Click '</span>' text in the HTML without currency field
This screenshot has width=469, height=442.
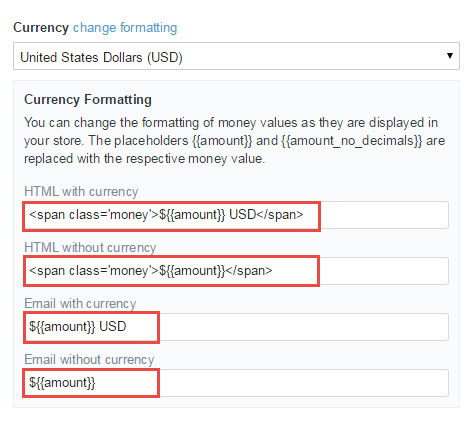coord(249,271)
